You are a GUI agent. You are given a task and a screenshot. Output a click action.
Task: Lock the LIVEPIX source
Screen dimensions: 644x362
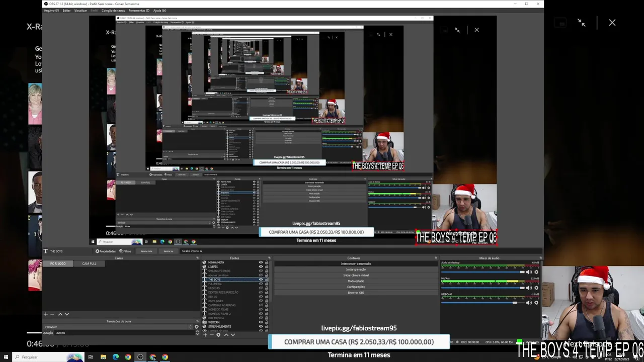coord(266,266)
